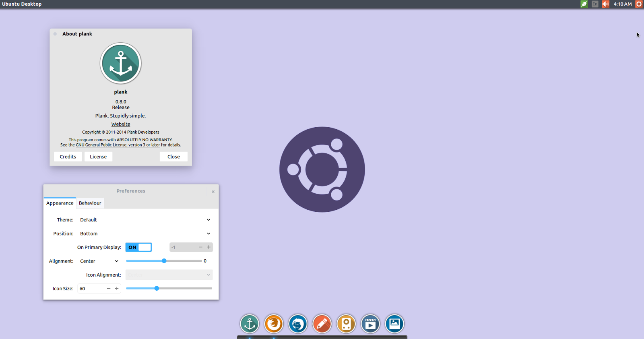Click the offset value 0 beside the slider
The image size is (644, 339).
(205, 261)
